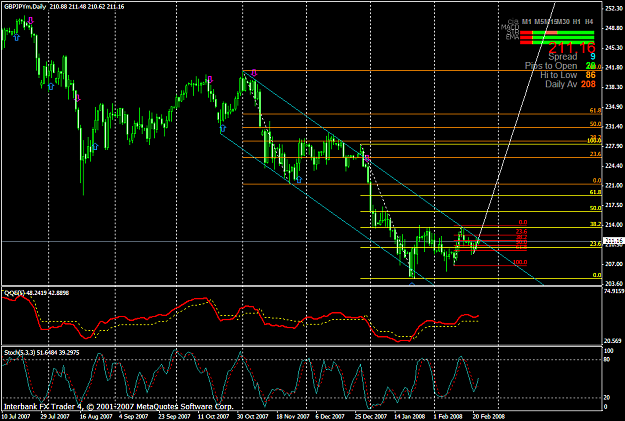
Task: Click the 252.30 price axis label
Action: click(614, 8)
